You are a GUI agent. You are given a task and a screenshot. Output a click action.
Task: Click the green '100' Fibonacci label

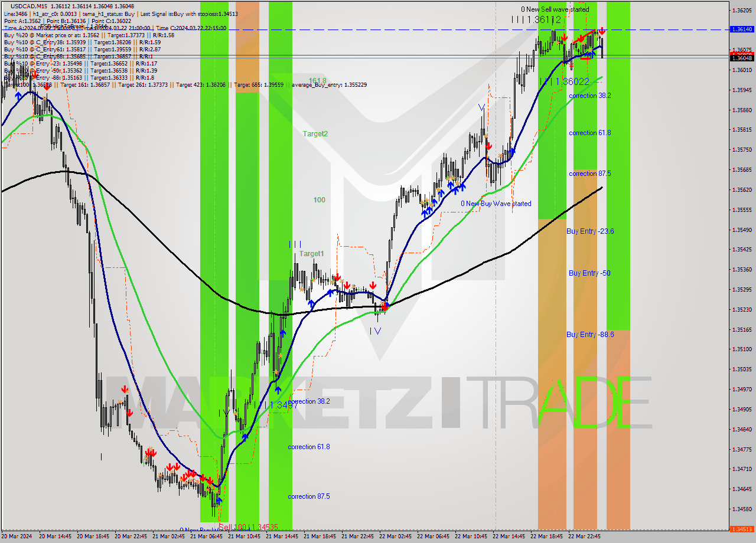[x=319, y=200]
